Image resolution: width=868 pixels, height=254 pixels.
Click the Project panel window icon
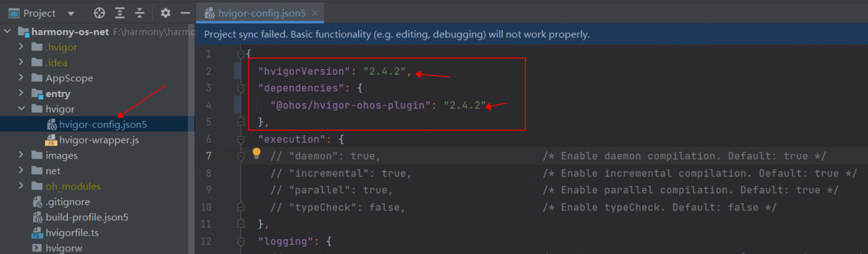pyautogui.click(x=14, y=13)
